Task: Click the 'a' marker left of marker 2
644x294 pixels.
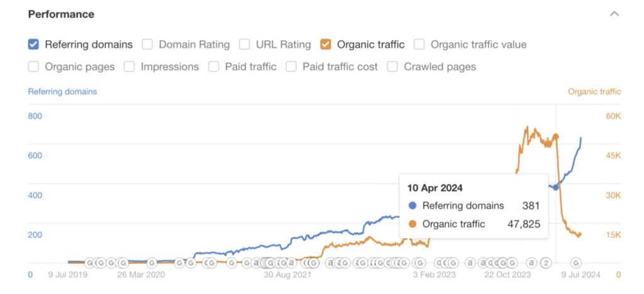Action: click(x=531, y=263)
